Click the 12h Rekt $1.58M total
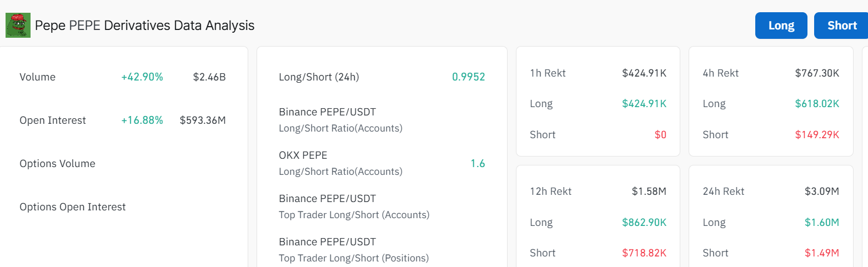868x267 pixels. (649, 192)
